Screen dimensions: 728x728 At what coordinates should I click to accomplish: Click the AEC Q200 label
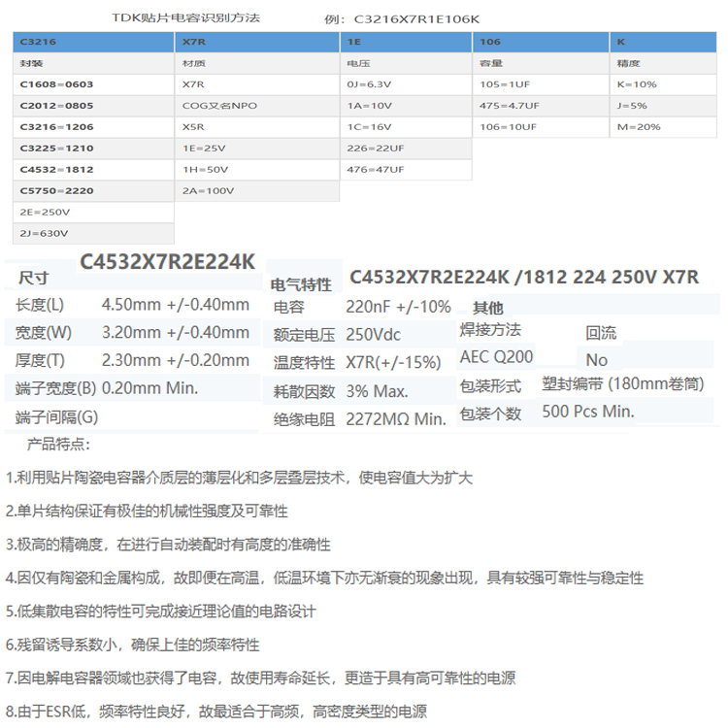[x=496, y=357]
